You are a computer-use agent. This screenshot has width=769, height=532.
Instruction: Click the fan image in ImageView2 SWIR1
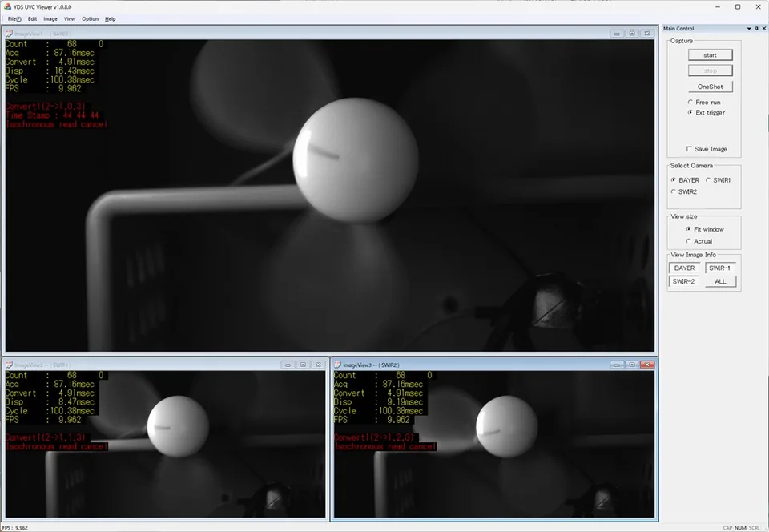click(165, 444)
